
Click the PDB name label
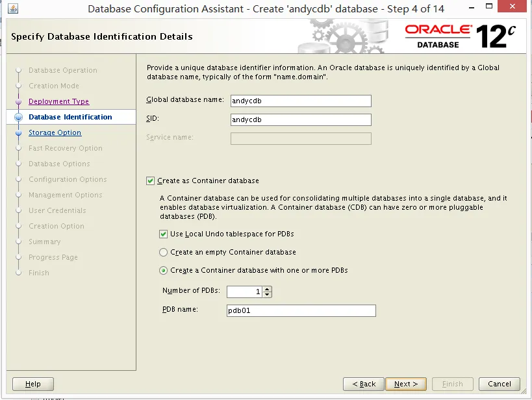(x=180, y=309)
